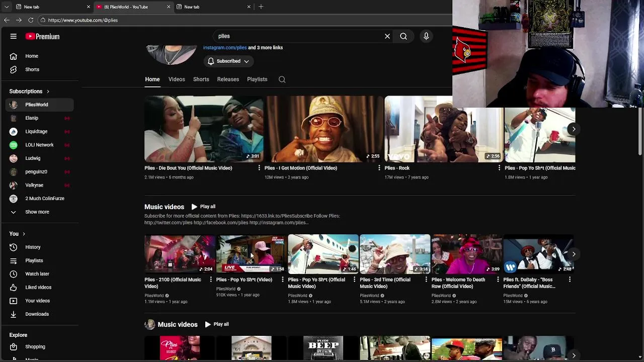The width and height of the screenshot is (644, 362).
Task: Open a new browser tab with plus
Action: (261, 7)
